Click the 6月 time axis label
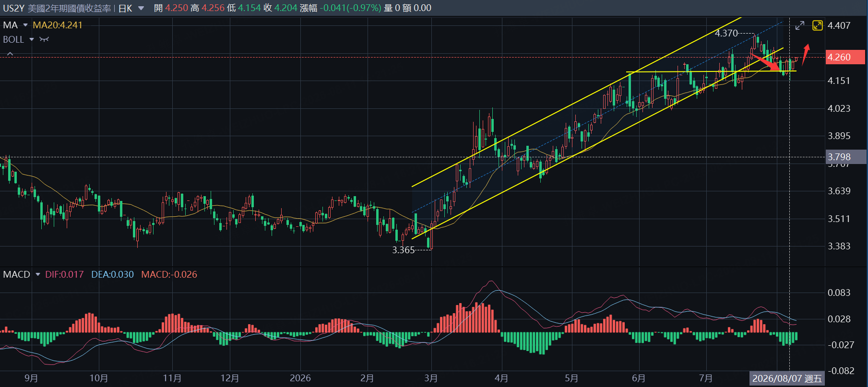The image size is (868, 387). [639, 378]
